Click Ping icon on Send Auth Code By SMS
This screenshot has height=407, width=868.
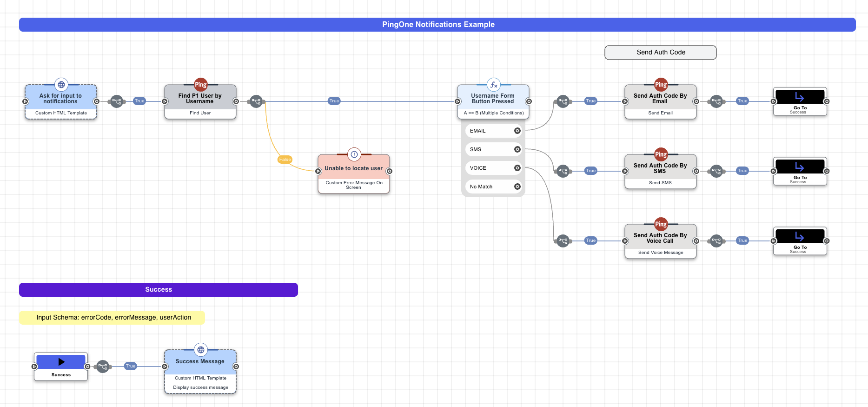pyautogui.click(x=661, y=154)
